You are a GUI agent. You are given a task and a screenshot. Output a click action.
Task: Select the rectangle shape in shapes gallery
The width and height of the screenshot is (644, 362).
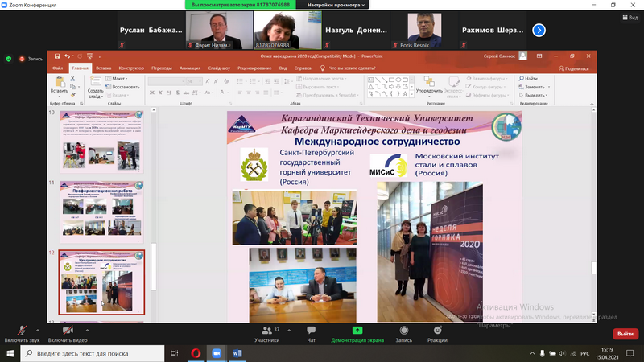(x=391, y=80)
